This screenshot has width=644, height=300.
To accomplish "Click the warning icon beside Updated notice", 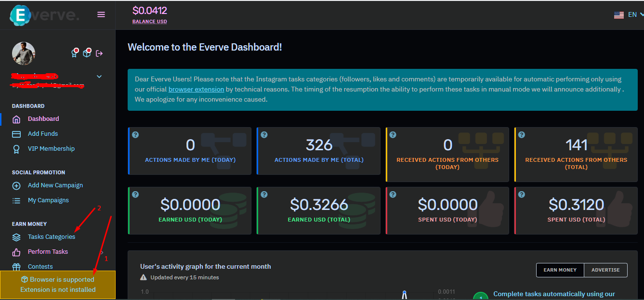I will (144, 277).
